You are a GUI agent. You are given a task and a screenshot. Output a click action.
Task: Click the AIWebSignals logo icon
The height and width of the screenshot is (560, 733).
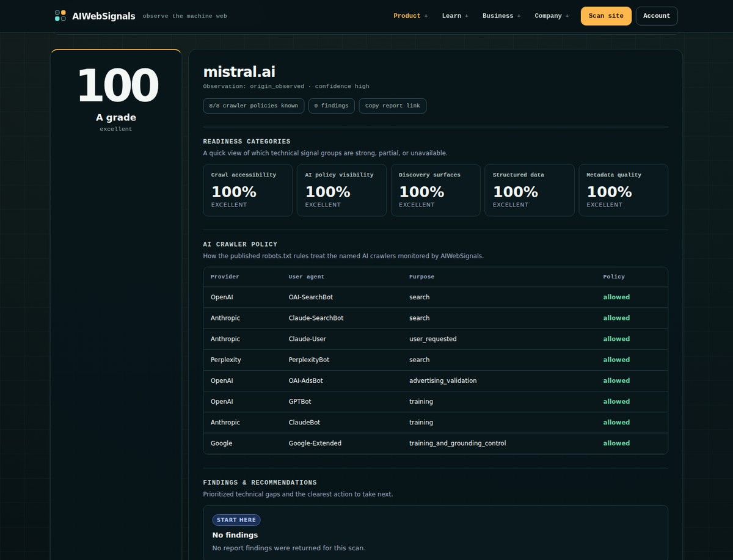pyautogui.click(x=60, y=16)
